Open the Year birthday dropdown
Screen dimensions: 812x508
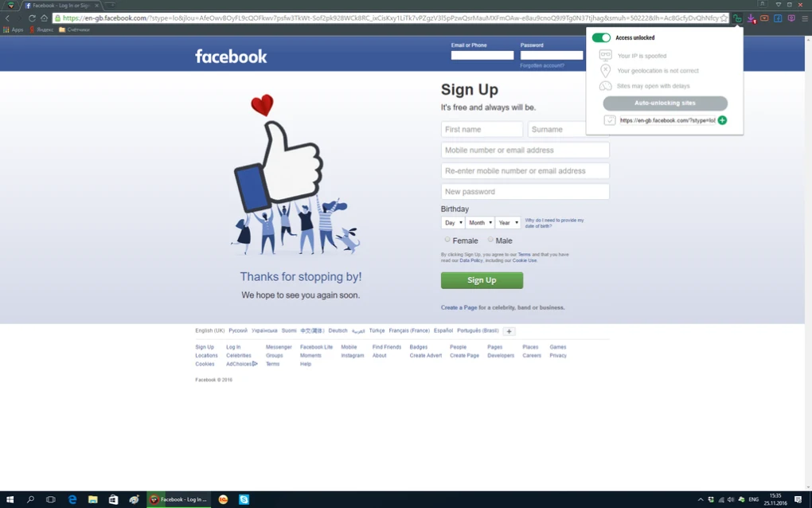pos(508,222)
